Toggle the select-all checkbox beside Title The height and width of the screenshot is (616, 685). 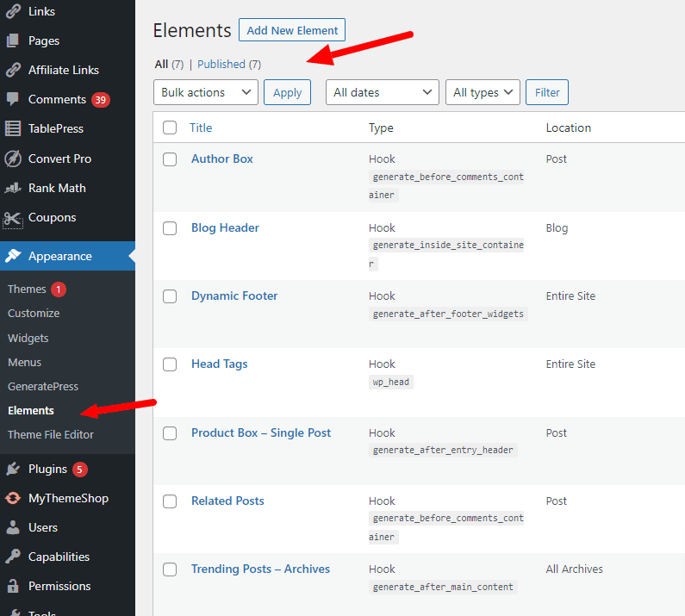point(170,128)
